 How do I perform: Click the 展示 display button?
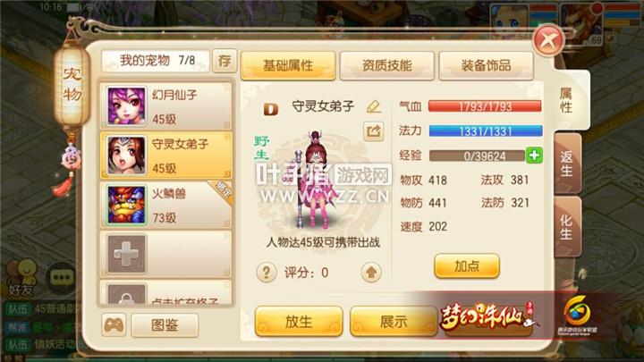pos(393,322)
